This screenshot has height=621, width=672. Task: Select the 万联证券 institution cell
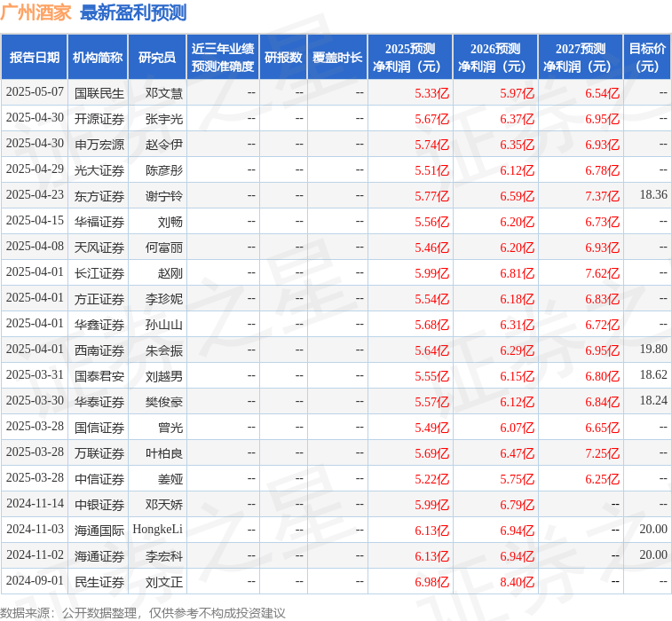[x=99, y=452]
